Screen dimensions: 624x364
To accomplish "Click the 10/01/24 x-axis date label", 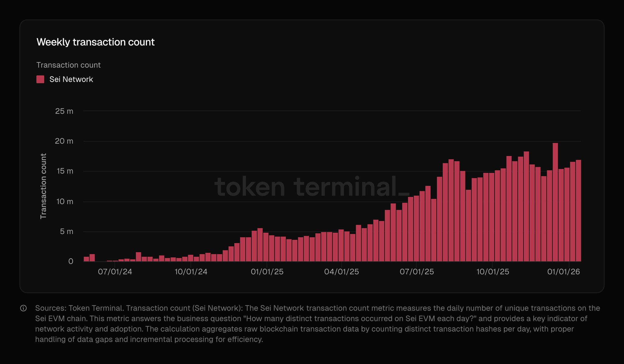I will (x=191, y=272).
